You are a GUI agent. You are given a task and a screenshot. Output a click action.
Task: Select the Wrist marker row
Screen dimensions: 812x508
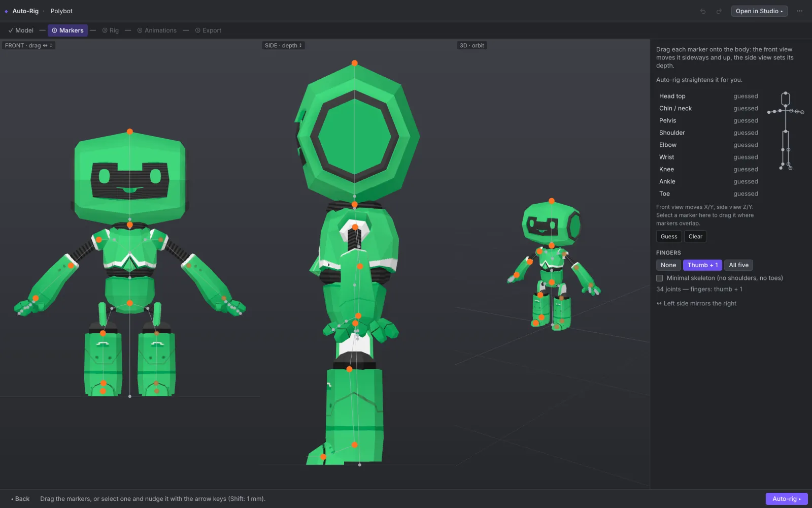708,157
